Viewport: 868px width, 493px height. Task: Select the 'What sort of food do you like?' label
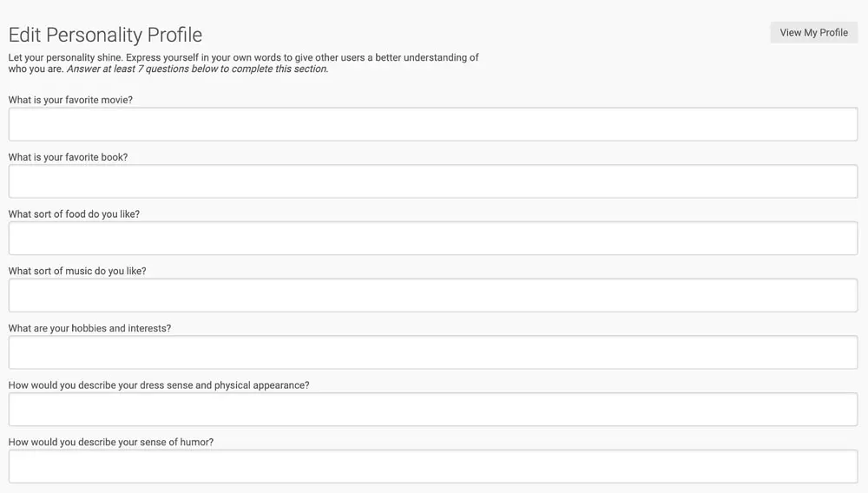74,214
